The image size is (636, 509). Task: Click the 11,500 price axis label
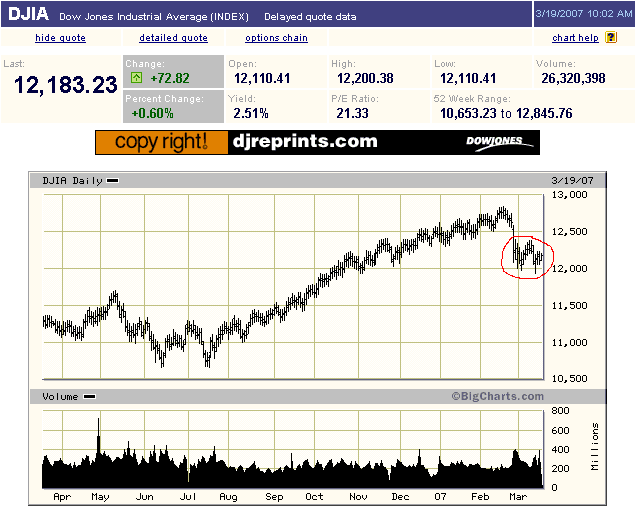coord(569,305)
